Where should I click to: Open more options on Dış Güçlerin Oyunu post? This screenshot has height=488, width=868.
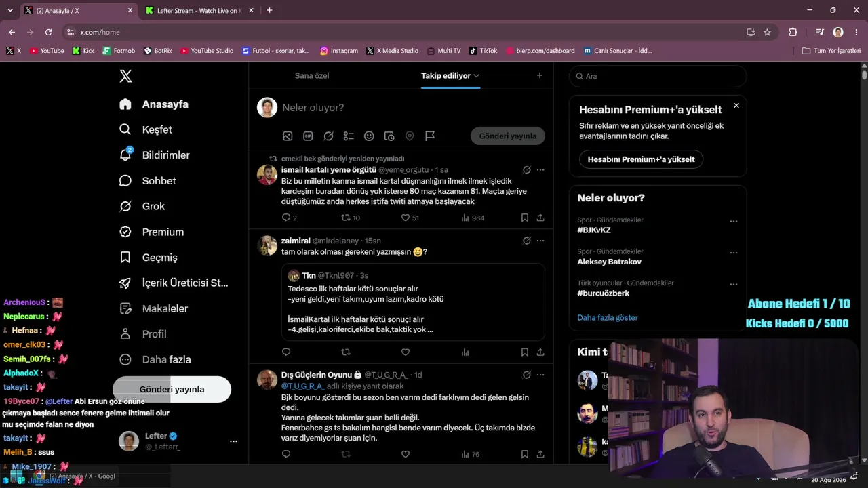click(x=540, y=375)
